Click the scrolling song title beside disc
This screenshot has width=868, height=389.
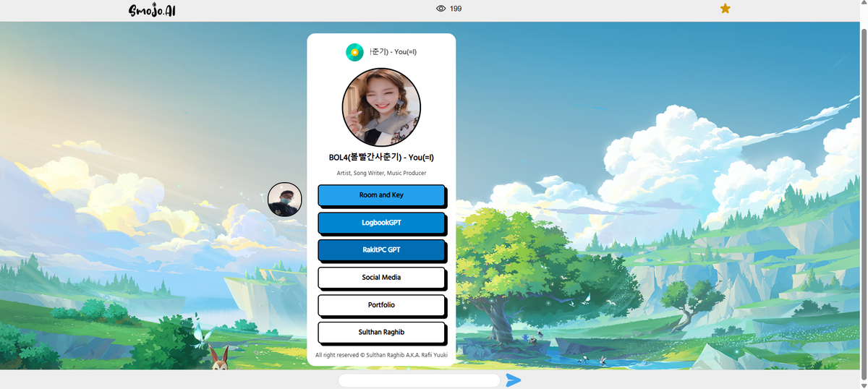tap(393, 52)
